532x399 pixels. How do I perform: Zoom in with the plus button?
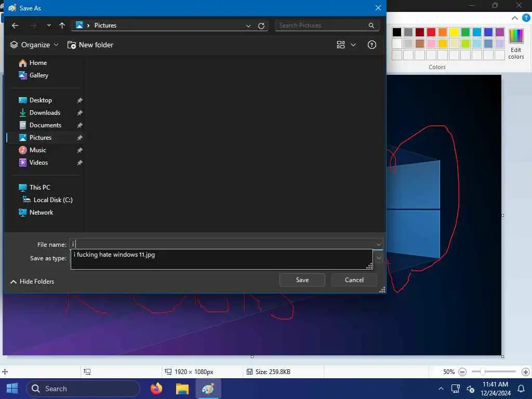tap(526, 372)
